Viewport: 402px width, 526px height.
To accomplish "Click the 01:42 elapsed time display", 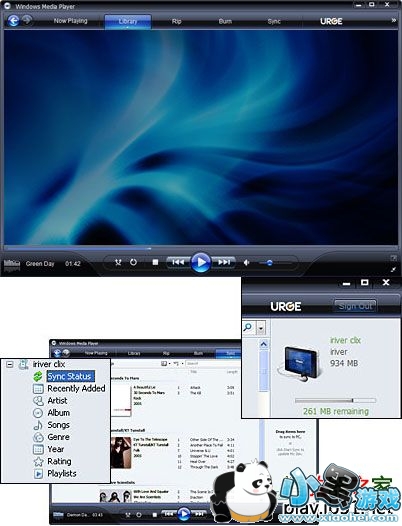I will coord(73,264).
